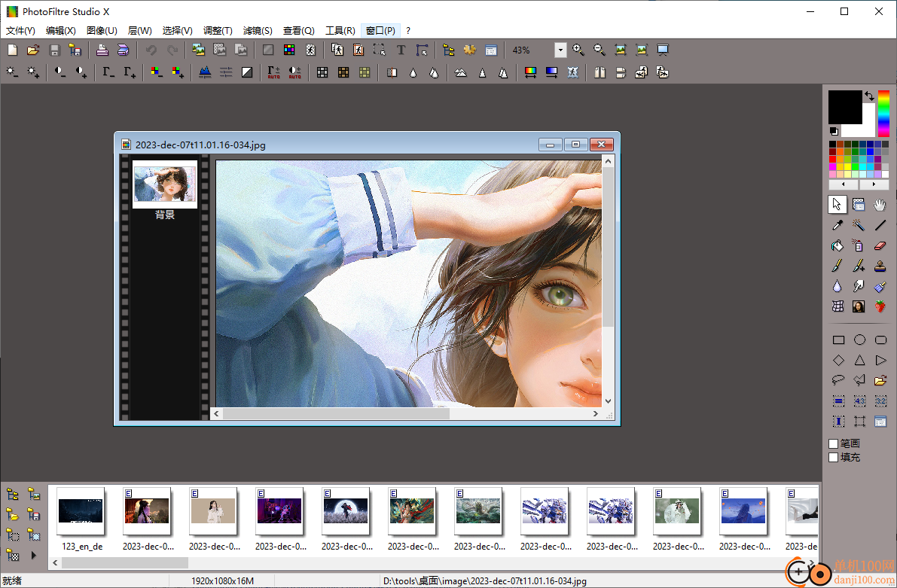
Task: Select the Line tool
Action: tap(880, 225)
